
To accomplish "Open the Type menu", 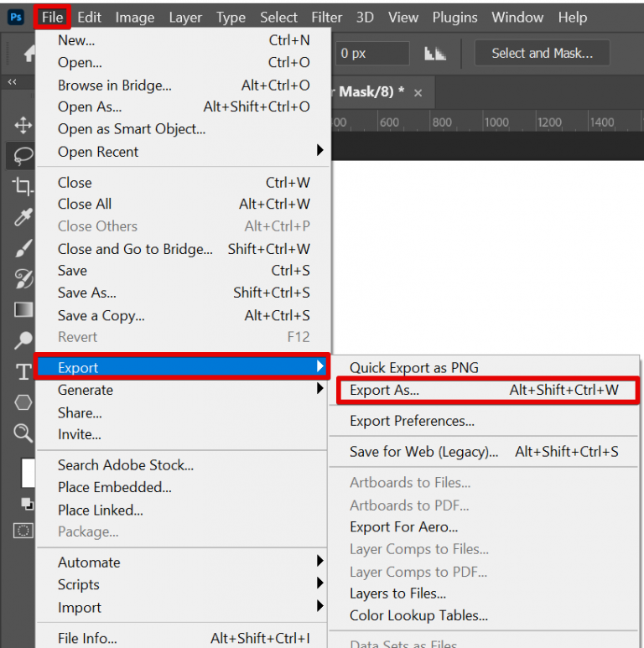I will pos(231,18).
